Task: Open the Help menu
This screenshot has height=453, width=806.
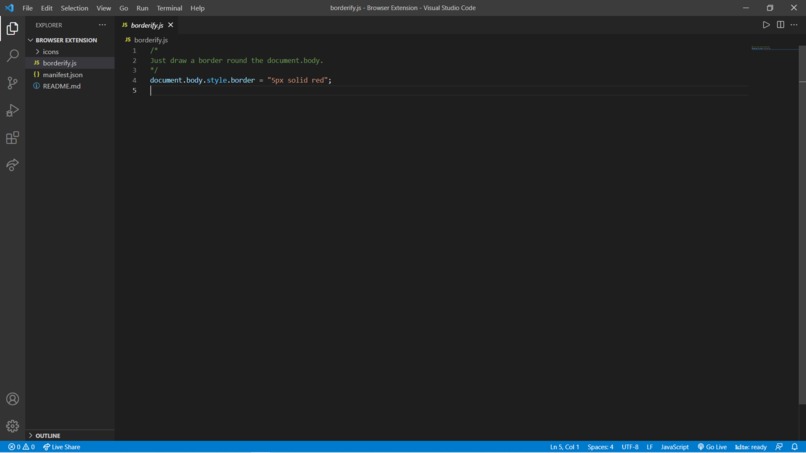Action: [197, 8]
